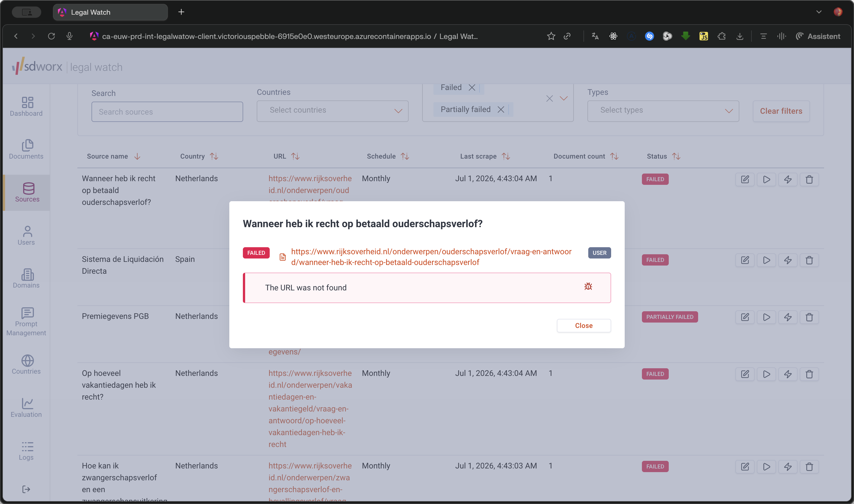This screenshot has height=504, width=854.
Task: Open Evaluation in the sidebar
Action: pos(26,407)
